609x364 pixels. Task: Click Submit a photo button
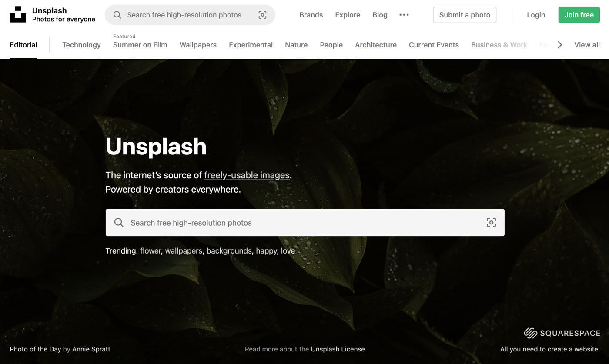click(465, 15)
